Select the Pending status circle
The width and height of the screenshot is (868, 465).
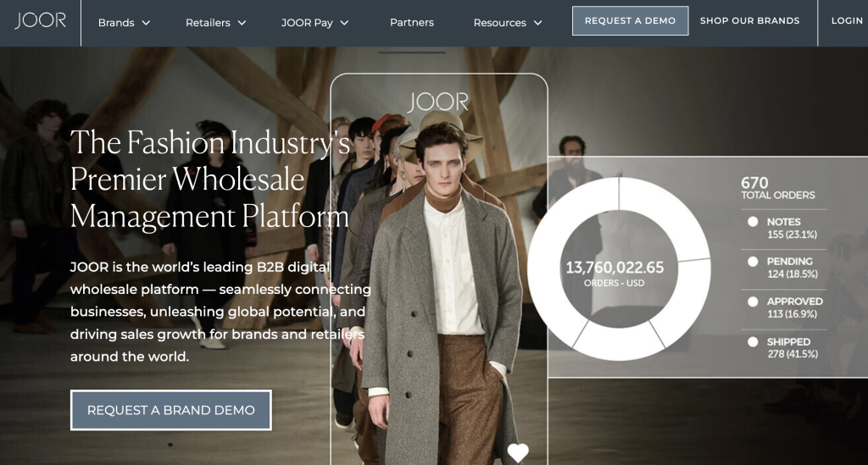753,262
